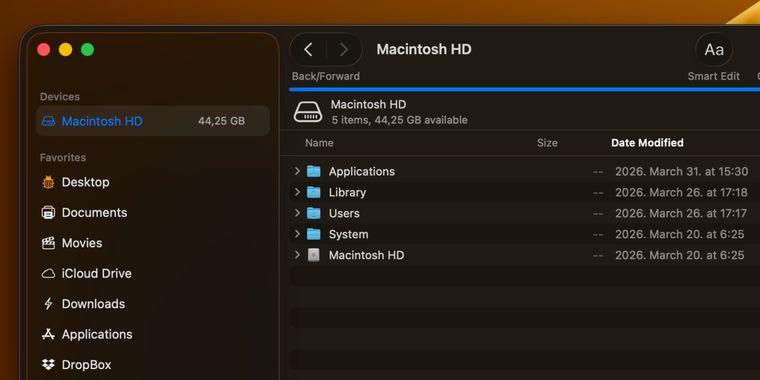760x380 pixels.
Task: Click the Favorites section header
Action: (63, 158)
